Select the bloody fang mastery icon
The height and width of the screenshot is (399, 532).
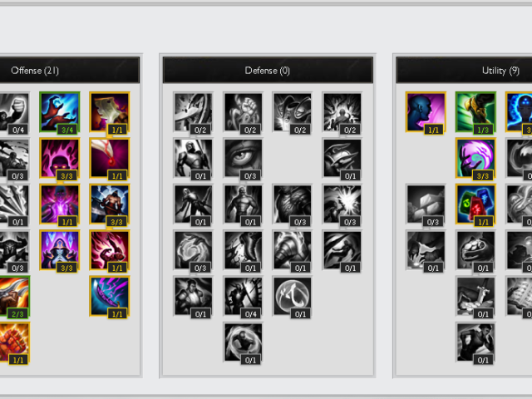coord(110,158)
